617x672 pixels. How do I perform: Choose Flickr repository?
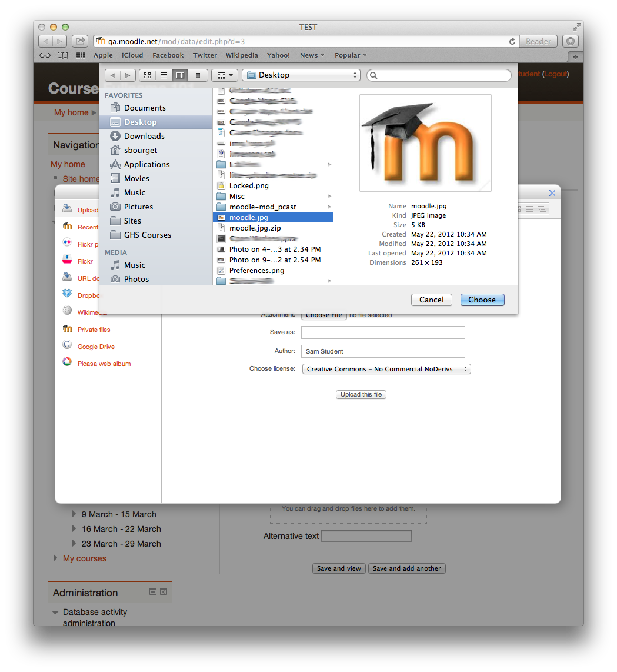point(85,261)
